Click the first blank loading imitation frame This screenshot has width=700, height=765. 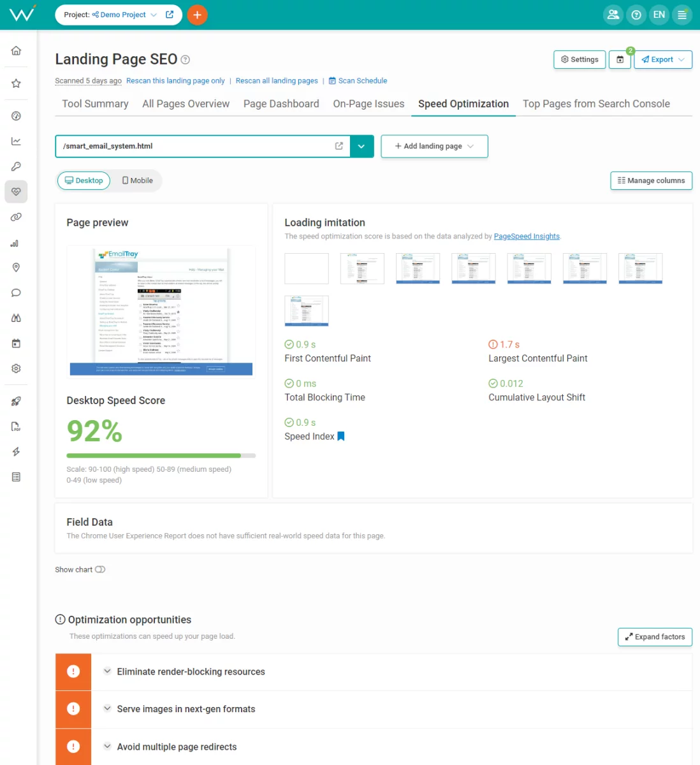(307, 268)
